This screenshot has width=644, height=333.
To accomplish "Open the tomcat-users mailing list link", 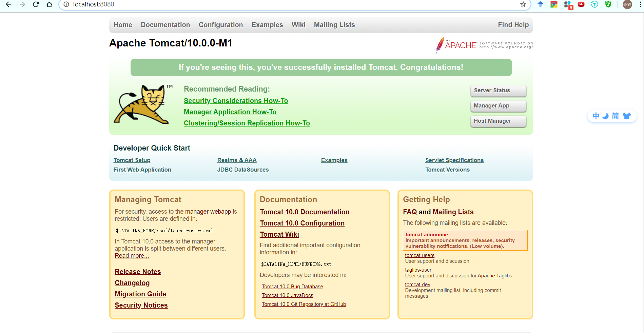I will 419,255.
